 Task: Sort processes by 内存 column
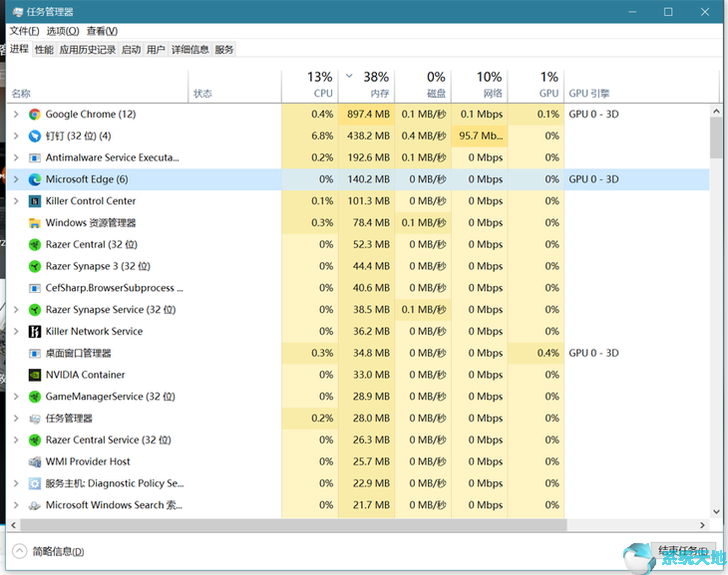(366, 86)
